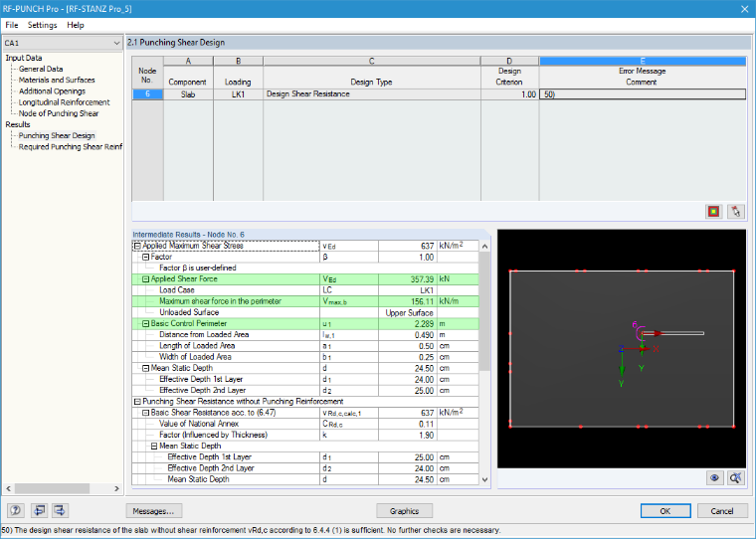Click Factor (Influenced by Thickness) row
The image size is (756, 539).
(x=305, y=435)
